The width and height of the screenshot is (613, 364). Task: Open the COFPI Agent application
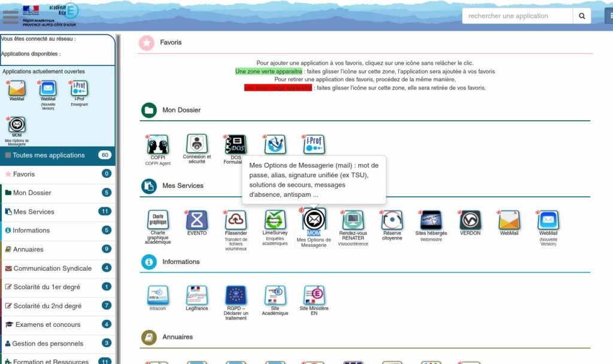point(157,144)
